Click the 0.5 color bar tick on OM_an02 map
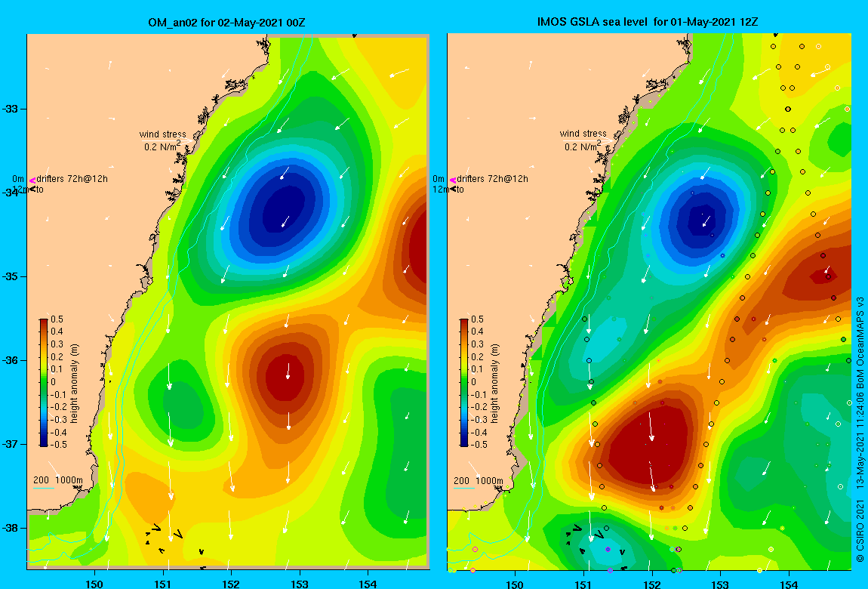 coord(57,319)
